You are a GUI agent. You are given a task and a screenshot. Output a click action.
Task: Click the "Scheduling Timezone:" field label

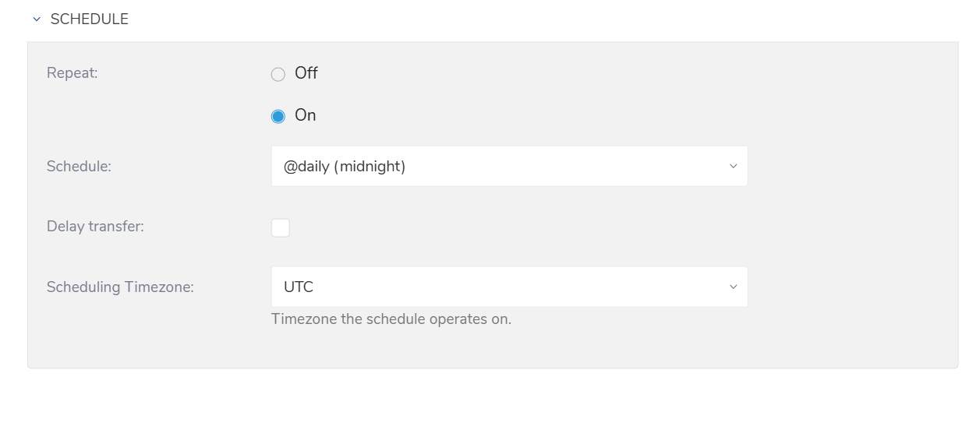(120, 287)
